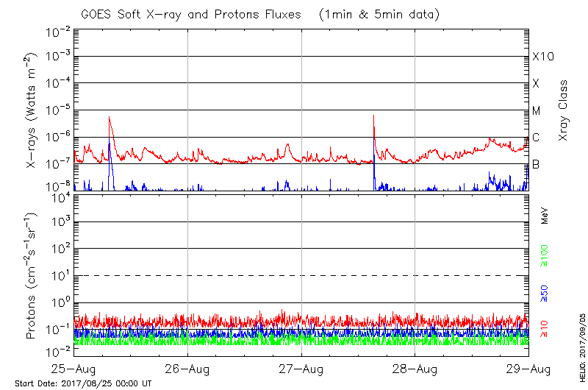Image resolution: width=588 pixels, height=390 pixels.
Task: Click the B flare class label
Action: click(536, 164)
